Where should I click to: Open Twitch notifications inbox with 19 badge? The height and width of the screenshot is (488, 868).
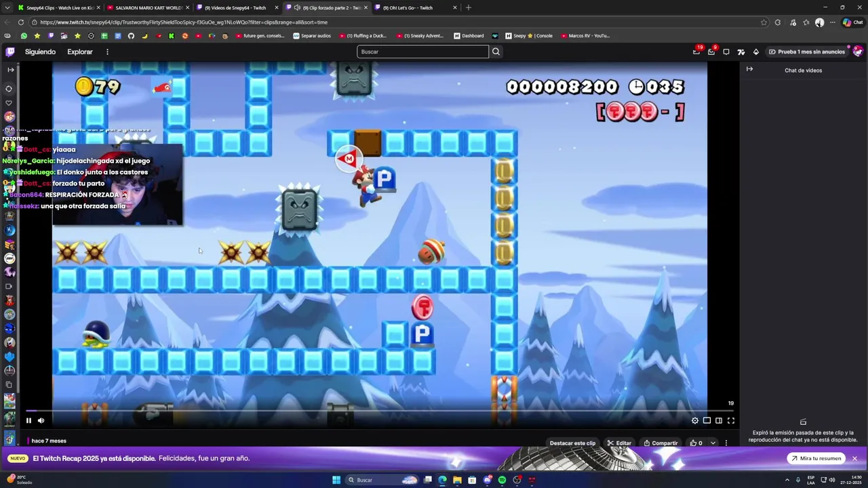click(696, 52)
